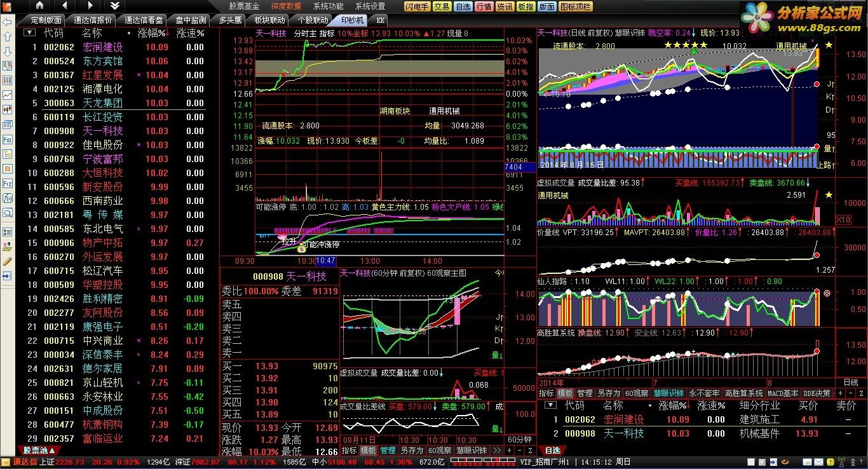The height and width of the screenshot is (469, 868).
Task: Open the 系统功能 menu
Action: (328, 6)
